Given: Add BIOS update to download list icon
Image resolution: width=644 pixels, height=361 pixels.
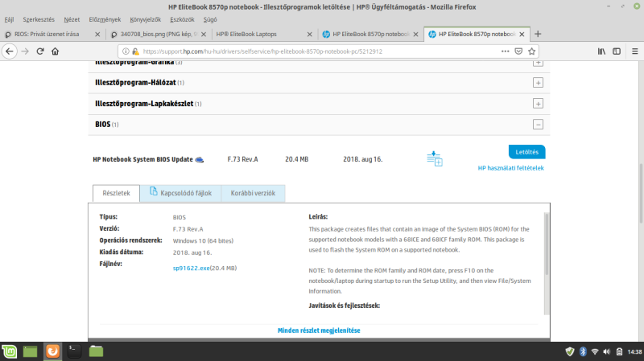Looking at the screenshot, I should [x=435, y=158].
